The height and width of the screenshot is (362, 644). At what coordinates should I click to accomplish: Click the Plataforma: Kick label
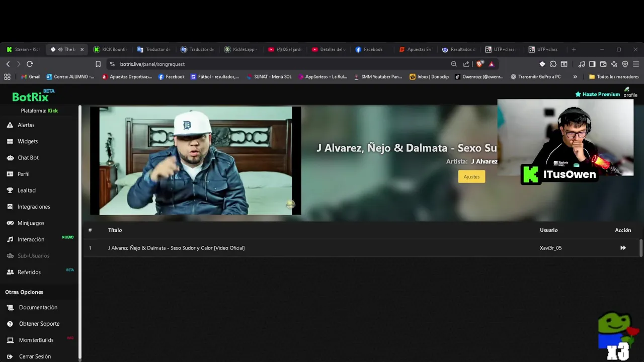(x=39, y=111)
